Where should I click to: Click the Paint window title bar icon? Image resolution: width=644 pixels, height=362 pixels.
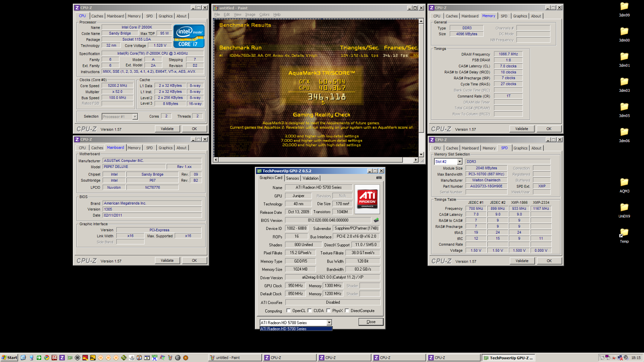216,8
